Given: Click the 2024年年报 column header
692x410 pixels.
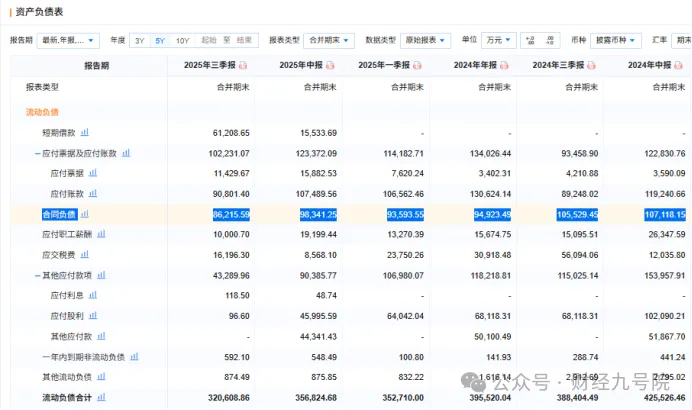Looking at the screenshot, I should tap(475, 65).
